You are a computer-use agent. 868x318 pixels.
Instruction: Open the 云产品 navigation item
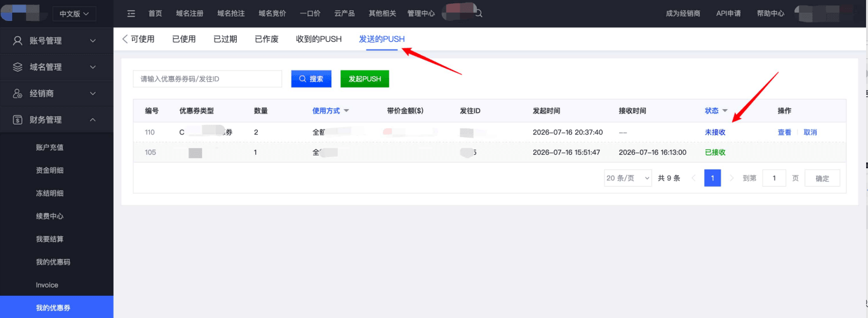pos(345,13)
